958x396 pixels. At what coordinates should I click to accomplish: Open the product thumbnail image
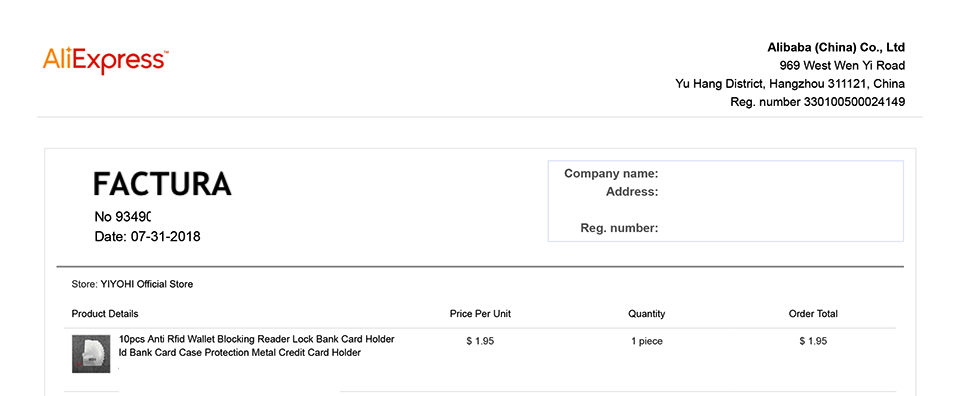91,354
